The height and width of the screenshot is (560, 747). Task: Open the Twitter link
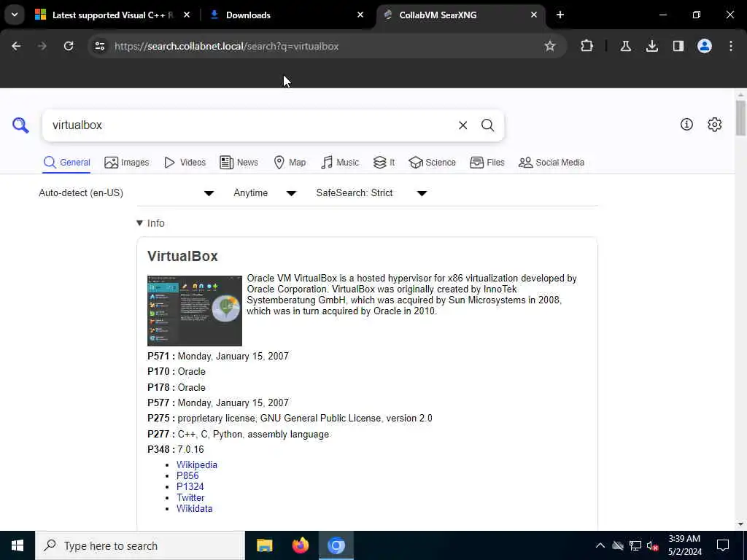(190, 497)
